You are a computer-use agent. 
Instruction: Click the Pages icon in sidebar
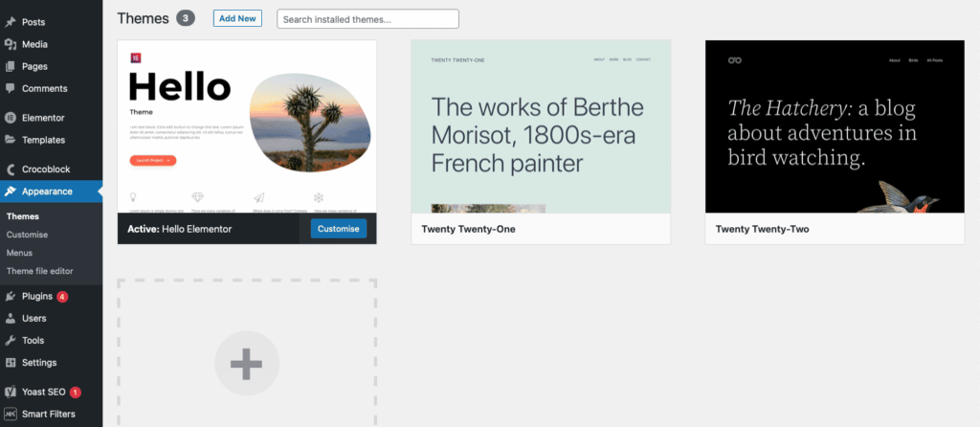pos(11,66)
